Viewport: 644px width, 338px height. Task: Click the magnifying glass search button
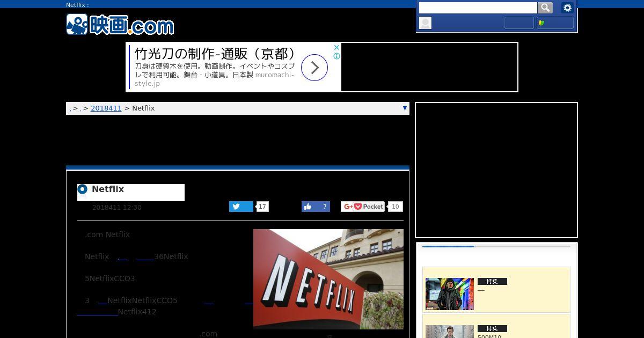coord(545,8)
